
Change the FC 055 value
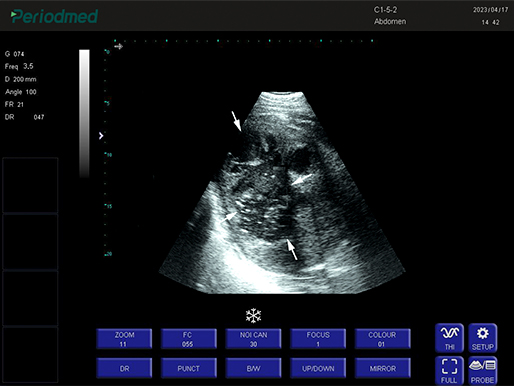[189, 339]
